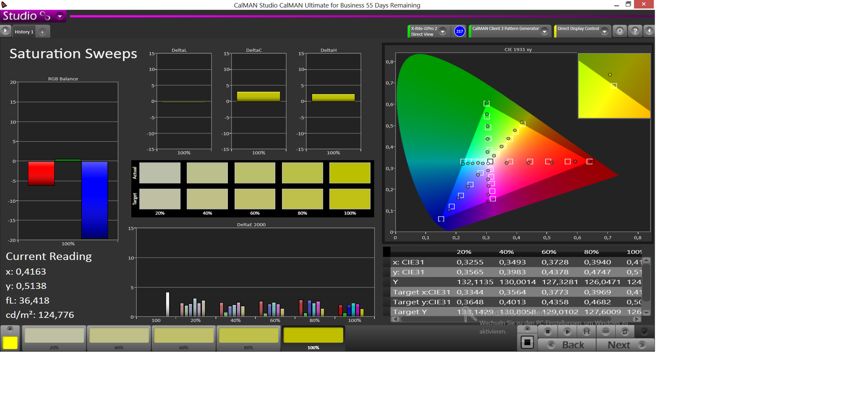Click the blue 217 meter indicator
Viewport: 868px width, 415px height.
459,31
